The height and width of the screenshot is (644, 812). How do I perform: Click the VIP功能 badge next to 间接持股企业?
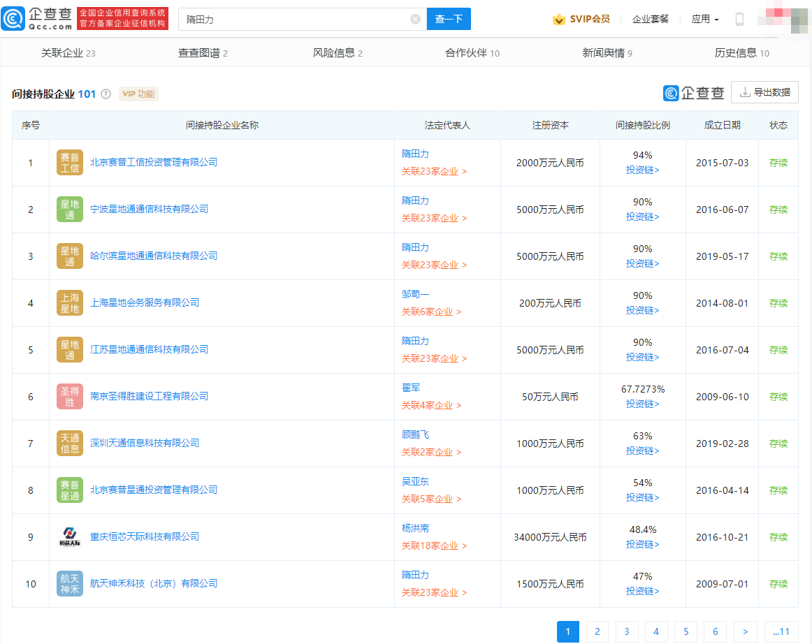click(138, 93)
